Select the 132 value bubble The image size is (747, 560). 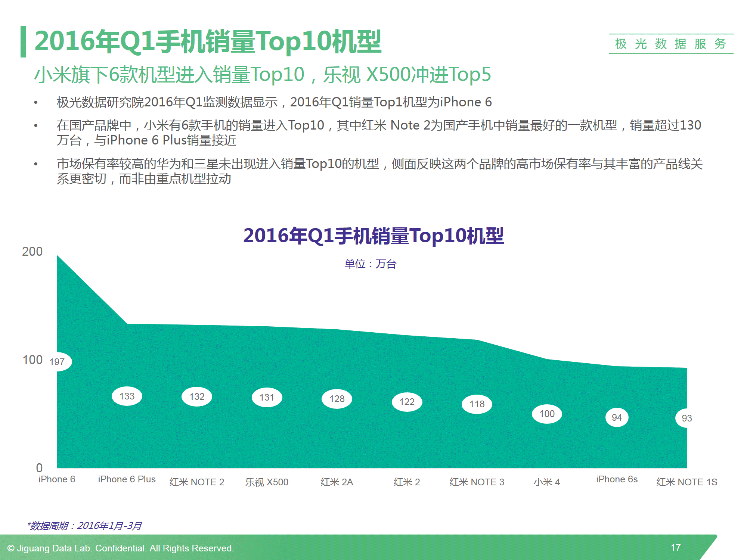pos(197,396)
